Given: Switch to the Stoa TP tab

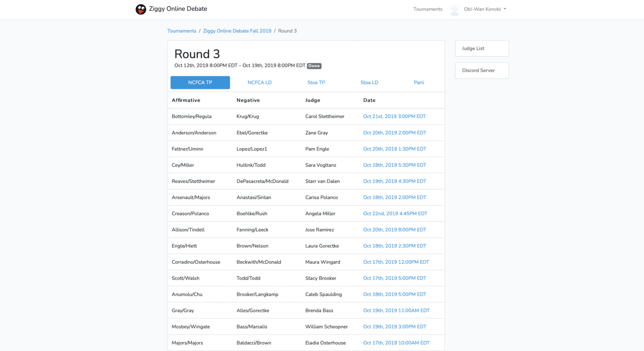Looking at the screenshot, I should tap(316, 83).
